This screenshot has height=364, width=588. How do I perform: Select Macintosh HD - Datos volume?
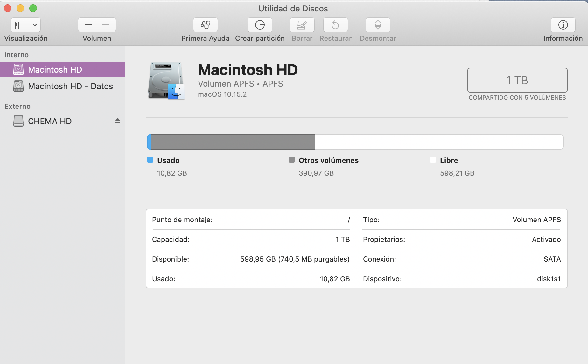coord(70,86)
